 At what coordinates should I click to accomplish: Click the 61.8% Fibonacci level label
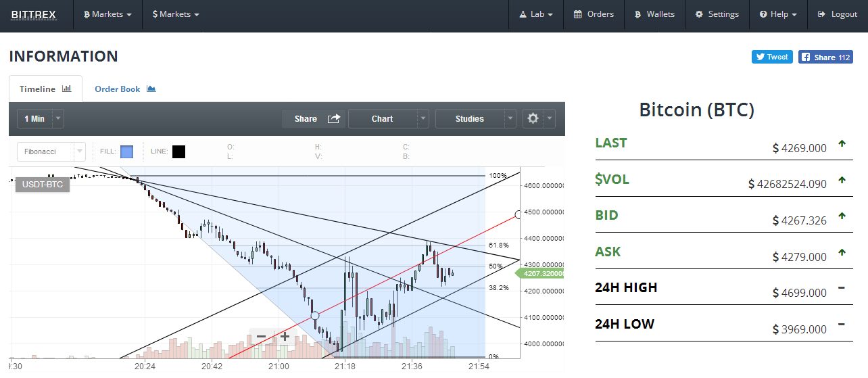coord(498,245)
